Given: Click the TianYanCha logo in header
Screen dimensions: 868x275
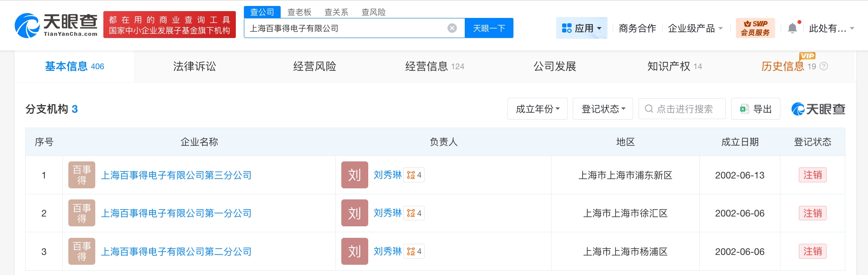Looking at the screenshot, I should 56,25.
